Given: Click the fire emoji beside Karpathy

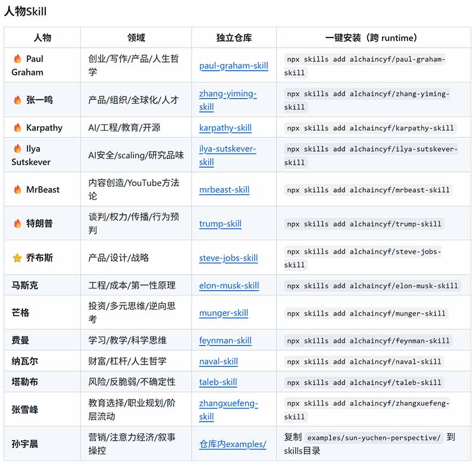Looking at the screenshot, I should tap(18, 128).
